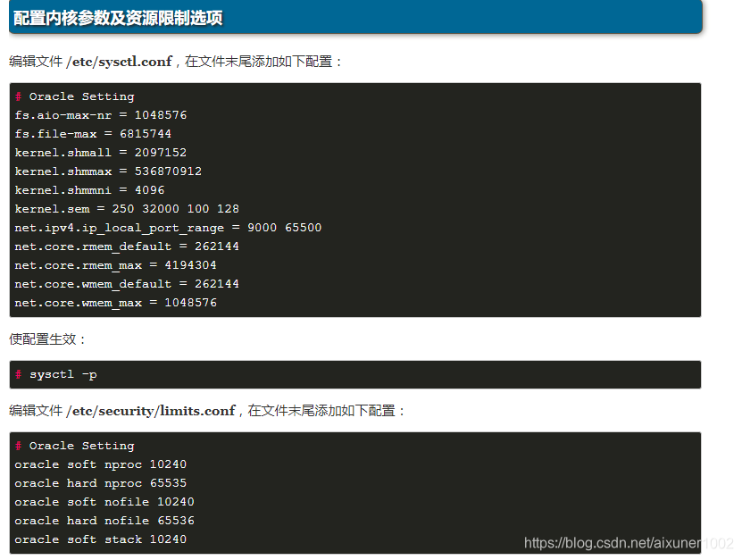The width and height of the screenshot is (742, 560).
Task: Click the first # Oracle Setting comment in sysctl block
Action: click(74, 96)
